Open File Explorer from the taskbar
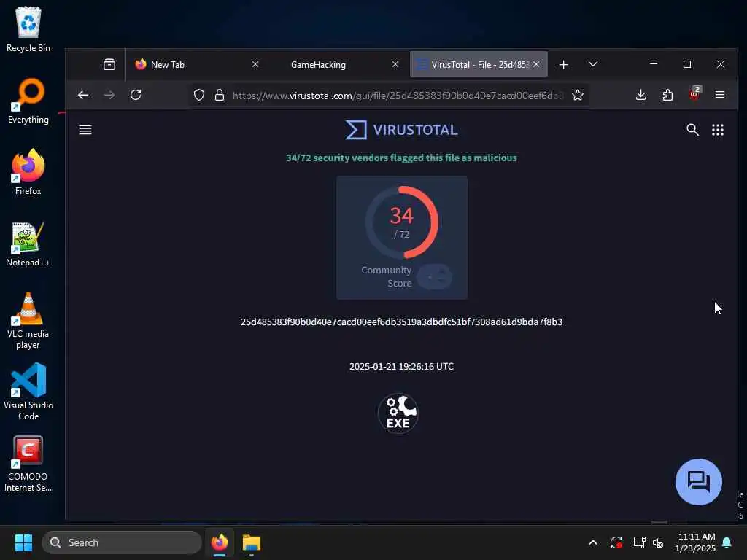Viewport: 747px width, 560px height. tap(252, 542)
